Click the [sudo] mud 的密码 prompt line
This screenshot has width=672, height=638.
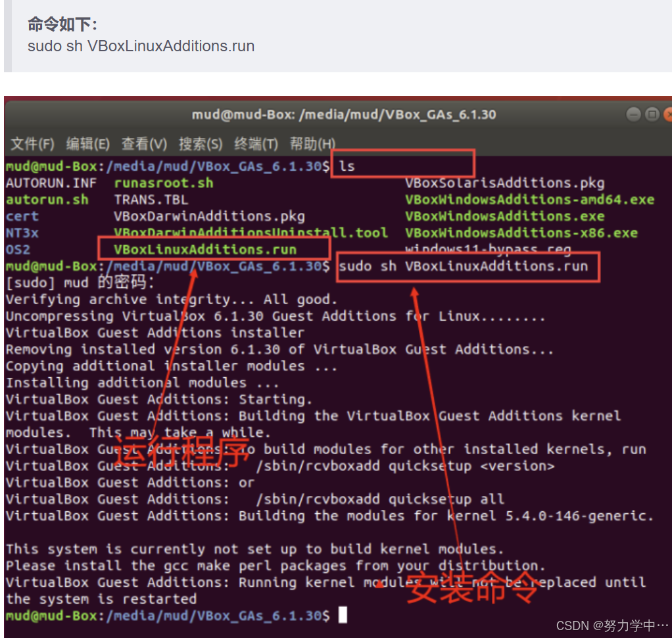(x=80, y=283)
